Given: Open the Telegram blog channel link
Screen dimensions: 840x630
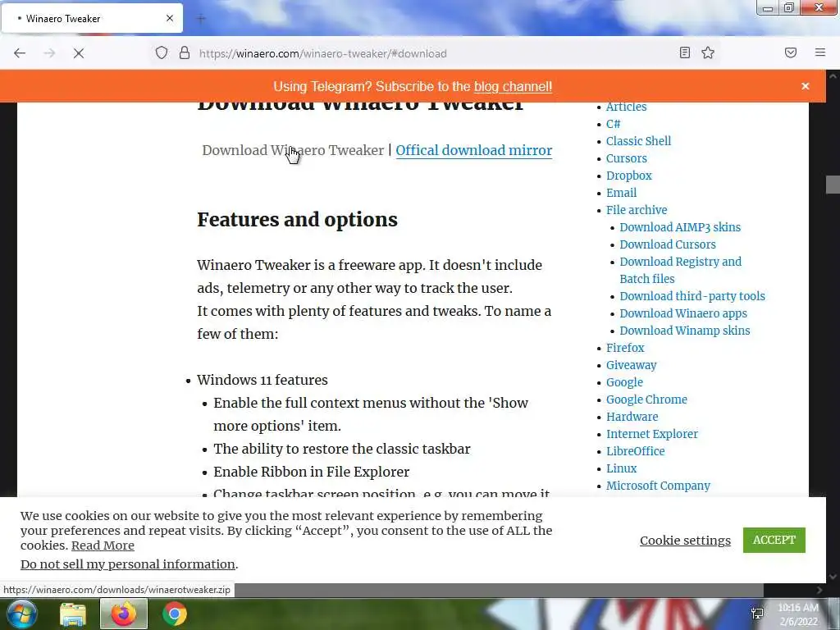Looking at the screenshot, I should [x=513, y=86].
